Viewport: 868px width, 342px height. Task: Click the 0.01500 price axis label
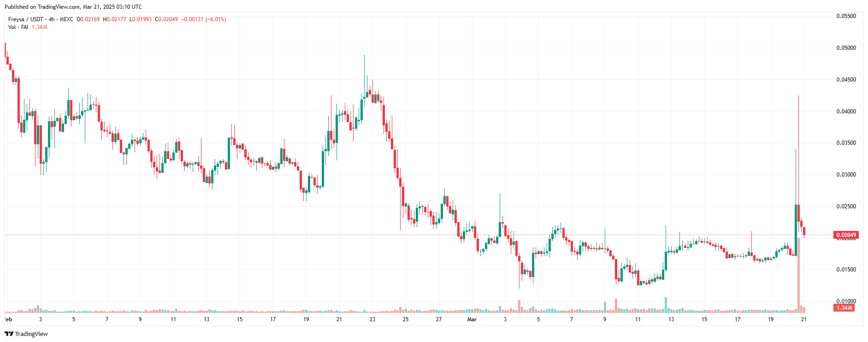tap(846, 270)
